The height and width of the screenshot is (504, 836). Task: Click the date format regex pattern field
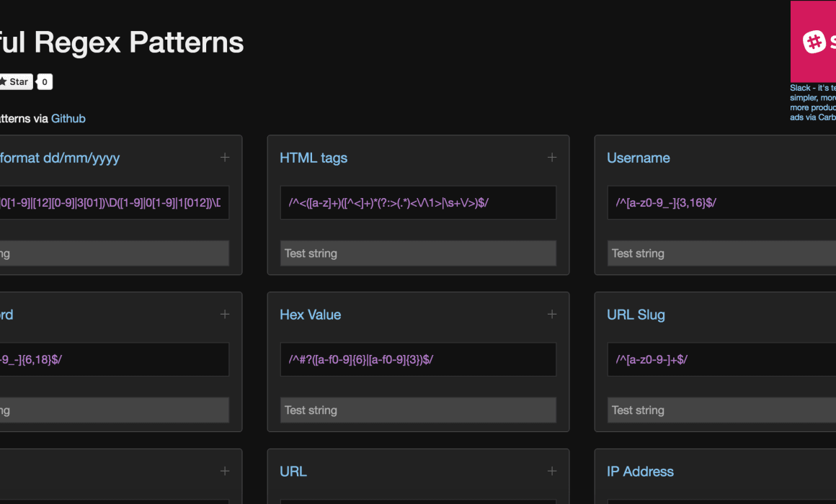(114, 202)
